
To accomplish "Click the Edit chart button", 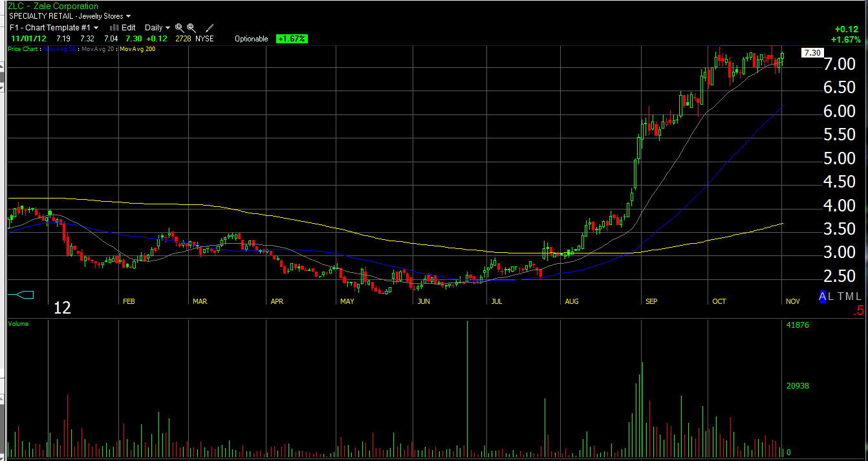I will point(129,28).
